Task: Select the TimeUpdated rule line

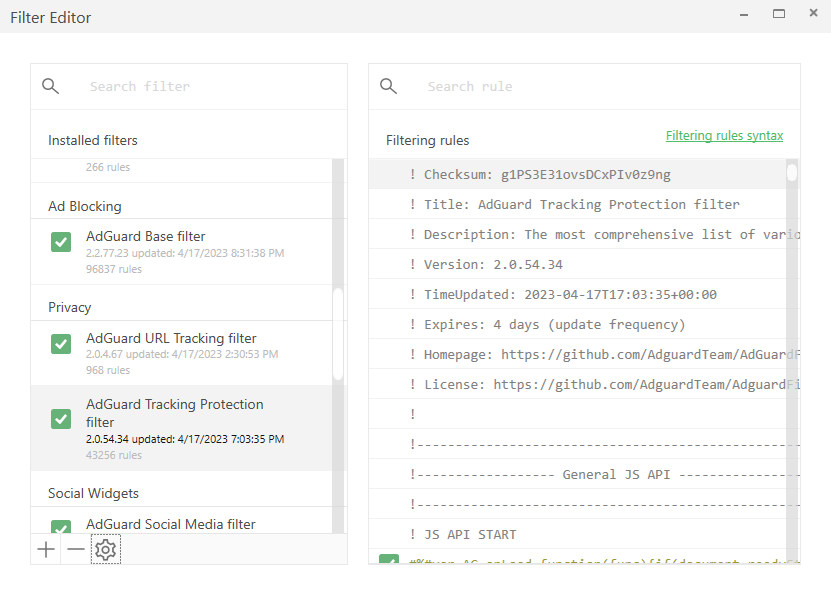Action: tap(578, 294)
